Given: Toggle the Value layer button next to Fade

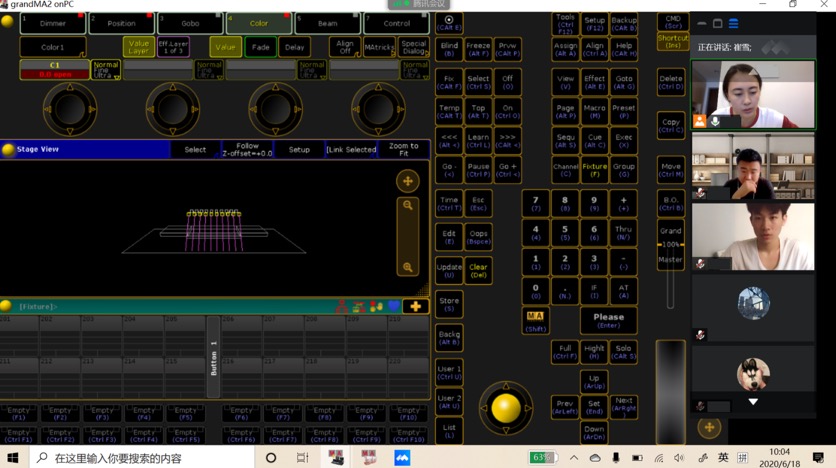Looking at the screenshot, I should 225,47.
